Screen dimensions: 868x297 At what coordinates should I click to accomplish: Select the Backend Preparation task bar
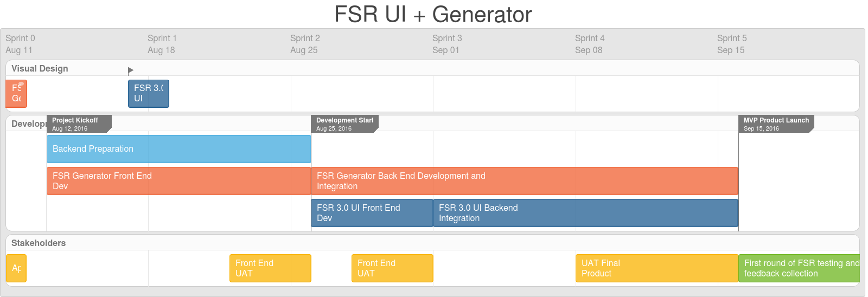(x=178, y=149)
